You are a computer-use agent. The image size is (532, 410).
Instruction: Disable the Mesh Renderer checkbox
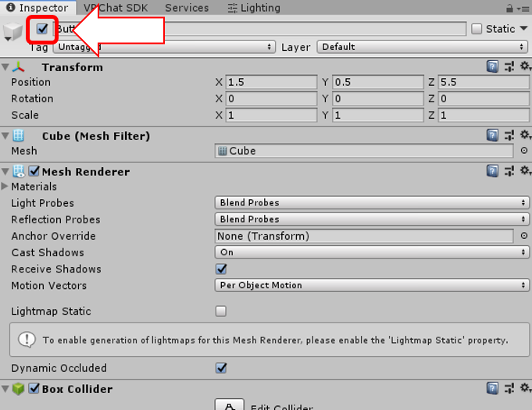click(34, 171)
